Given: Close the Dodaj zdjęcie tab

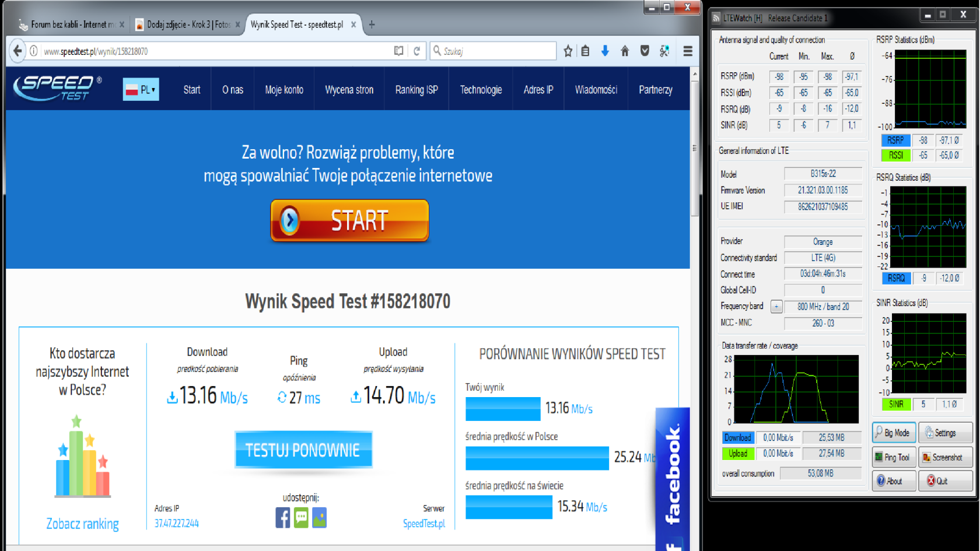Looking at the screenshot, I should (x=237, y=24).
